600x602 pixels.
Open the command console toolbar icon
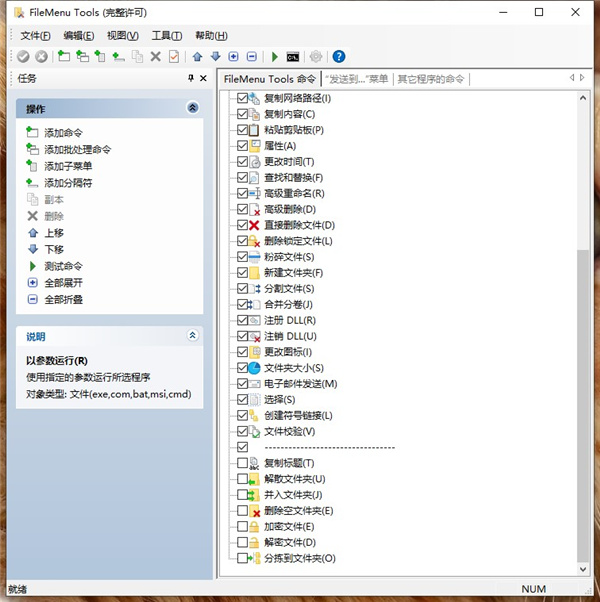point(293,57)
